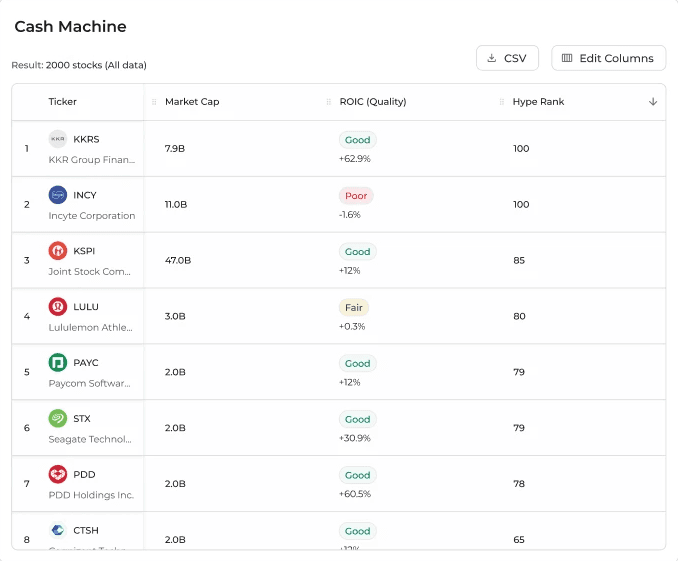Open the INCY ticker link

coord(85,195)
